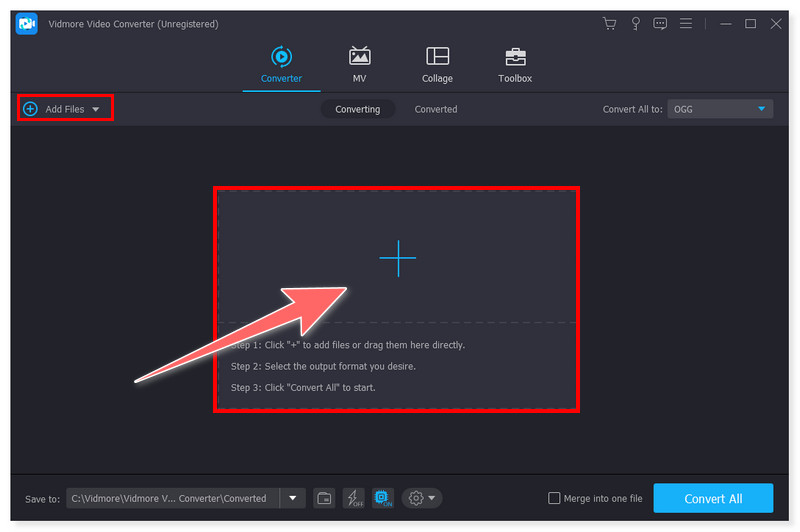Click the shopping cart purchase icon
The image size is (800, 532).
609,23
